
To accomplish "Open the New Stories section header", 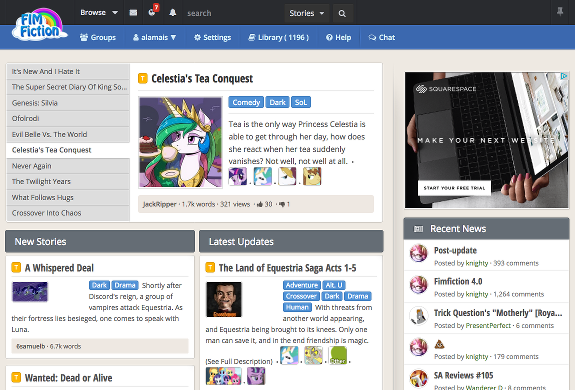I will (100, 242).
